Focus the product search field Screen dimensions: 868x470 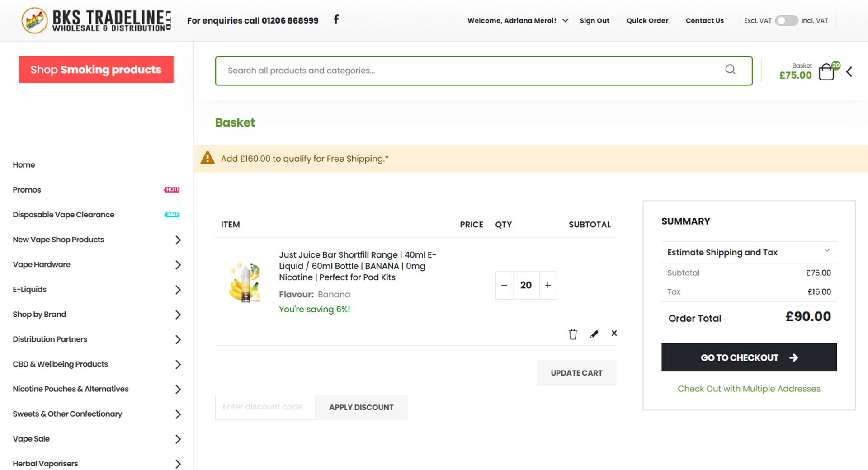pos(484,70)
